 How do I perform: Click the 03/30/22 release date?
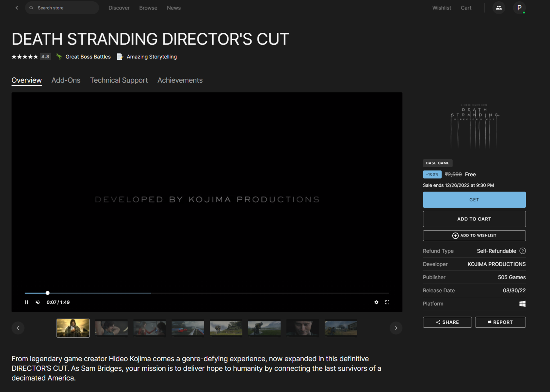tap(514, 290)
